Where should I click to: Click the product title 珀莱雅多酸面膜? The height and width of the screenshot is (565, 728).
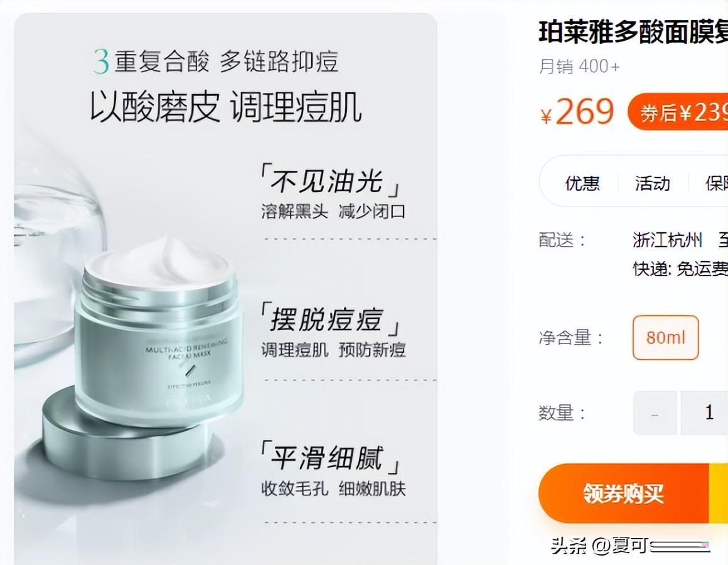click(x=633, y=33)
